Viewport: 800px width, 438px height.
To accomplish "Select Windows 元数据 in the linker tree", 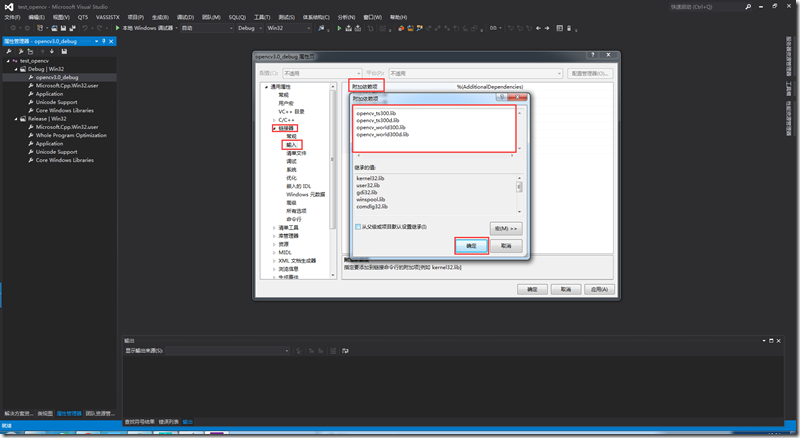I will point(306,194).
